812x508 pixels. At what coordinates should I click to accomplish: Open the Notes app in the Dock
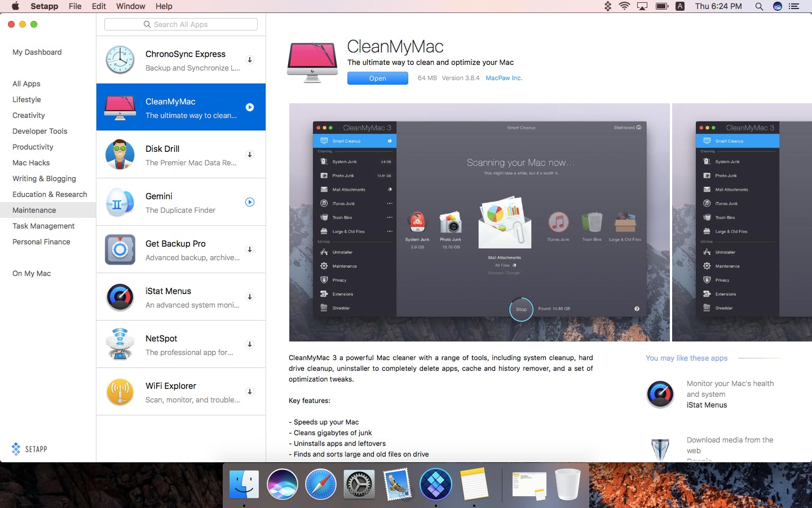(474, 484)
